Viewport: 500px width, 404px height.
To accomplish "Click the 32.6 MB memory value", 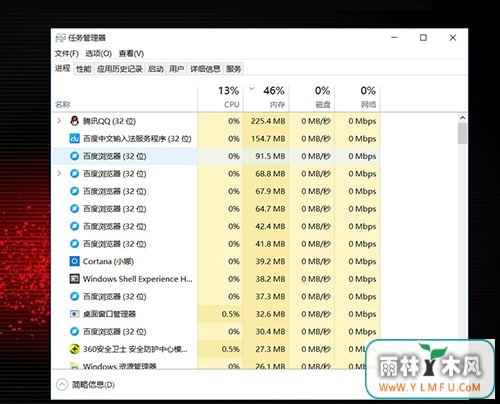I will (270, 314).
